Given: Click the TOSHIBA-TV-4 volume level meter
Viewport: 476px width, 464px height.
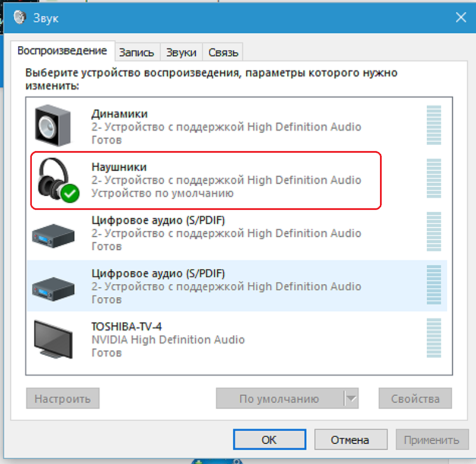Looking at the screenshot, I should click(434, 338).
